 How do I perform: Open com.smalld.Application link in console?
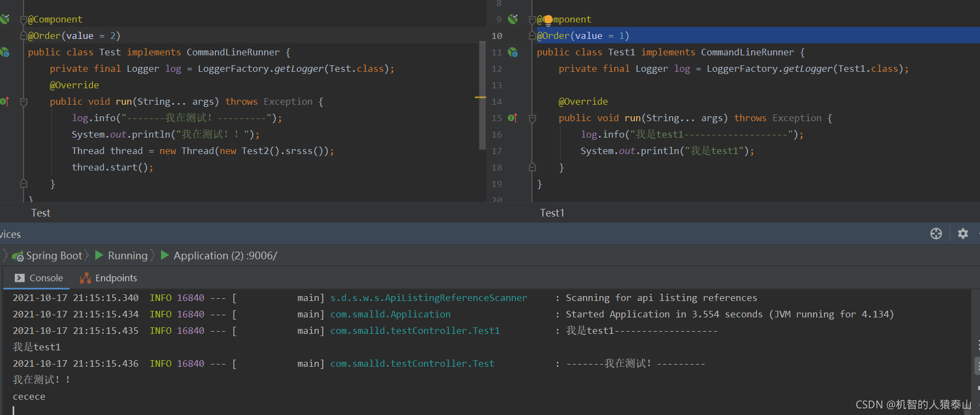coord(390,314)
